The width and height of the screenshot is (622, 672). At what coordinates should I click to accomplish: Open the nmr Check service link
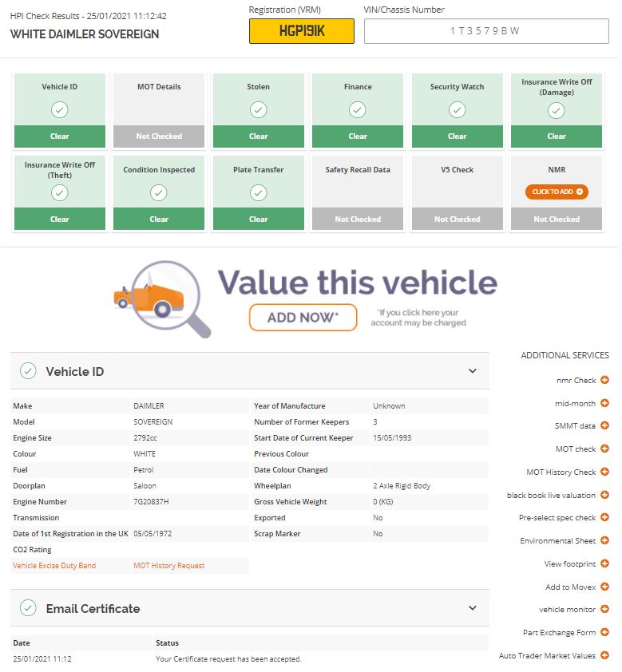576,380
